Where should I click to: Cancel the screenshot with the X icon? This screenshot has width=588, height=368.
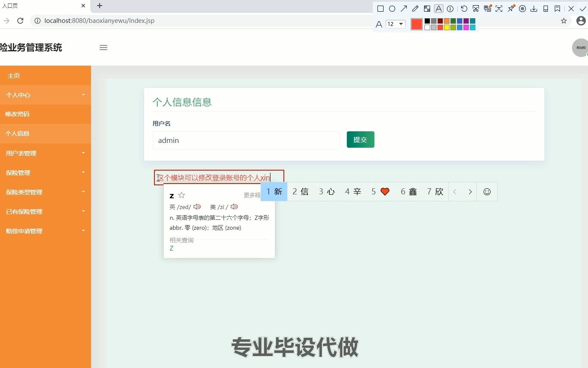[571, 9]
